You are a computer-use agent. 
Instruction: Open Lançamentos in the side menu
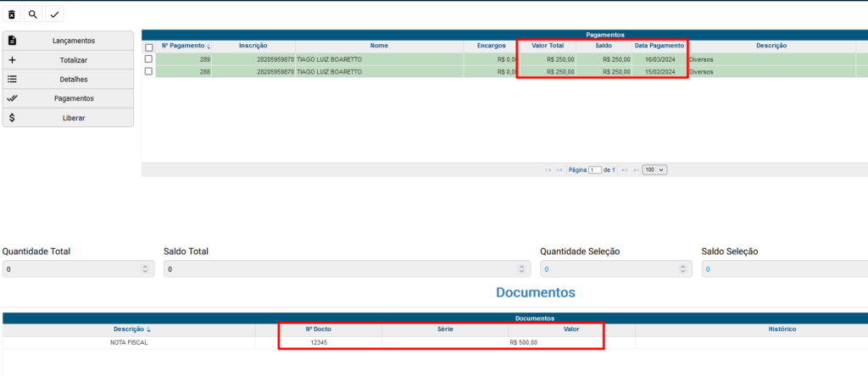[68, 41]
